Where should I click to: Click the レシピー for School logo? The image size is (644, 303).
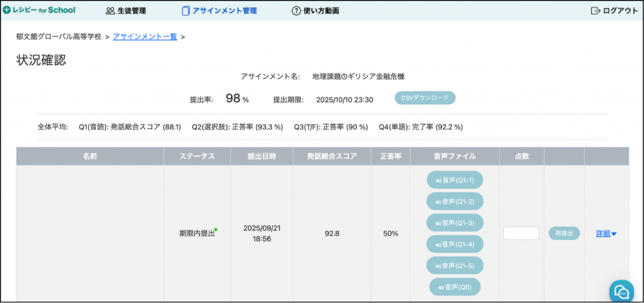39,10
